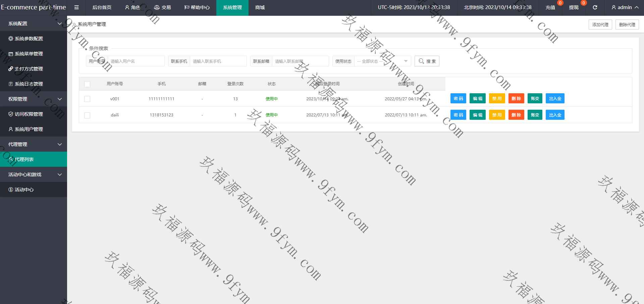Screen dimensions: 644x304
Task: Click the refresh icon in top bar
Action: (x=595, y=7)
